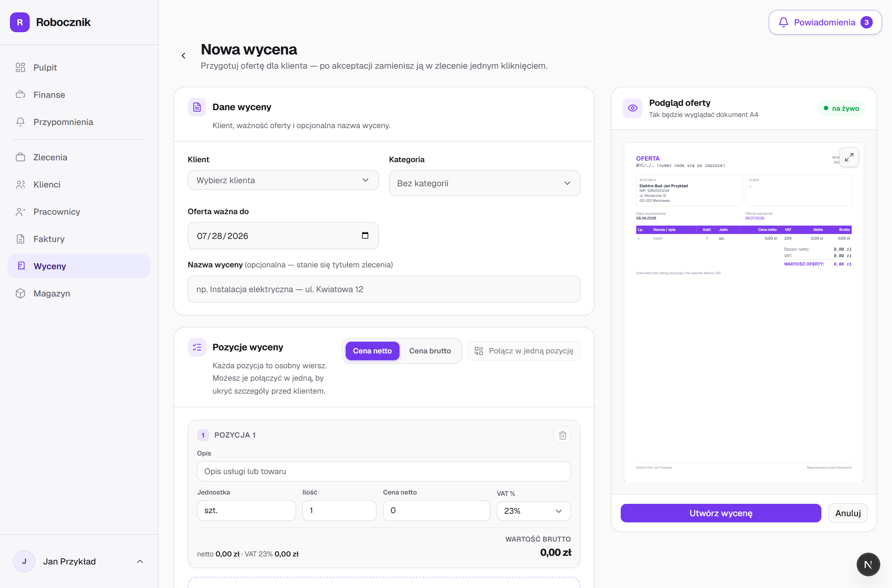Click the Powiadomienia bell icon
Viewport: 892px width, 588px height.
[x=783, y=23]
